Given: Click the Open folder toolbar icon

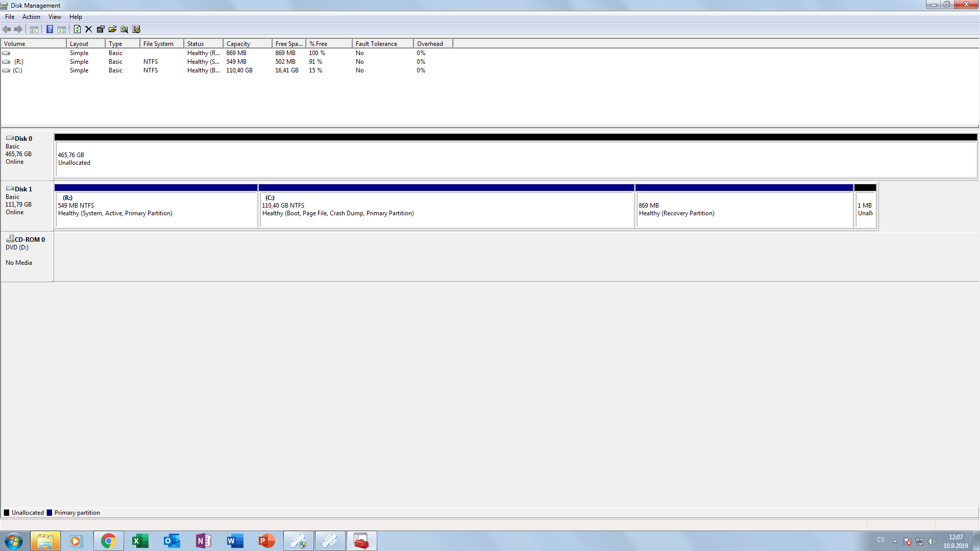Looking at the screenshot, I should tap(112, 29).
